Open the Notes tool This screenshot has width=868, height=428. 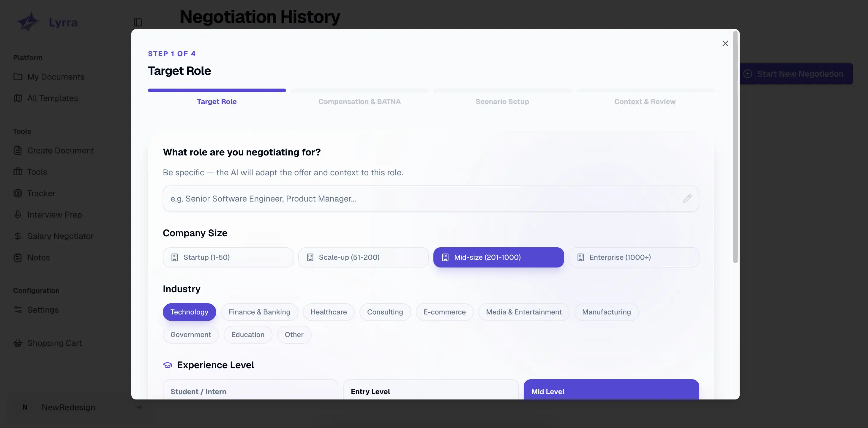pos(38,257)
